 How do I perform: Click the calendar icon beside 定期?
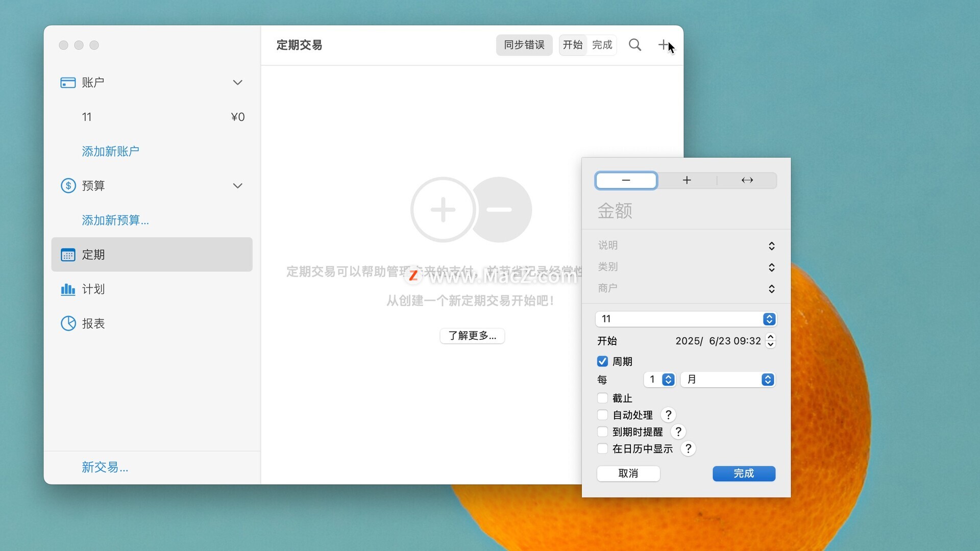pyautogui.click(x=68, y=255)
